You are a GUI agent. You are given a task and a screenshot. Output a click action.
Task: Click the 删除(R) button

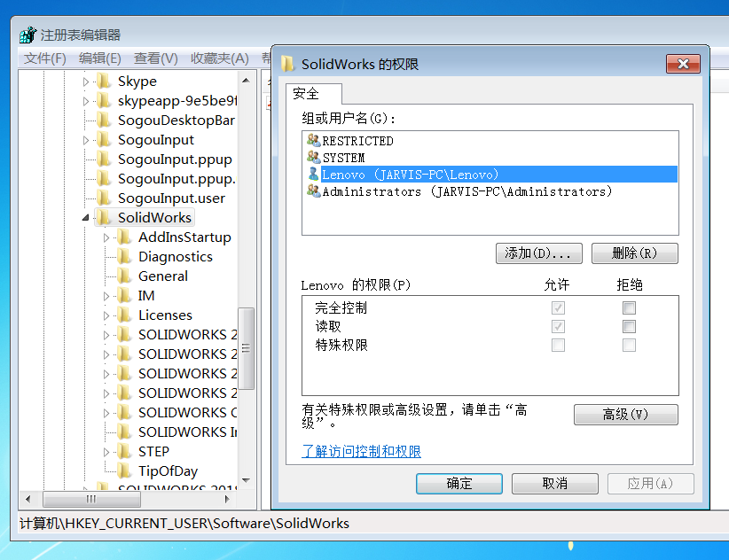coord(635,253)
